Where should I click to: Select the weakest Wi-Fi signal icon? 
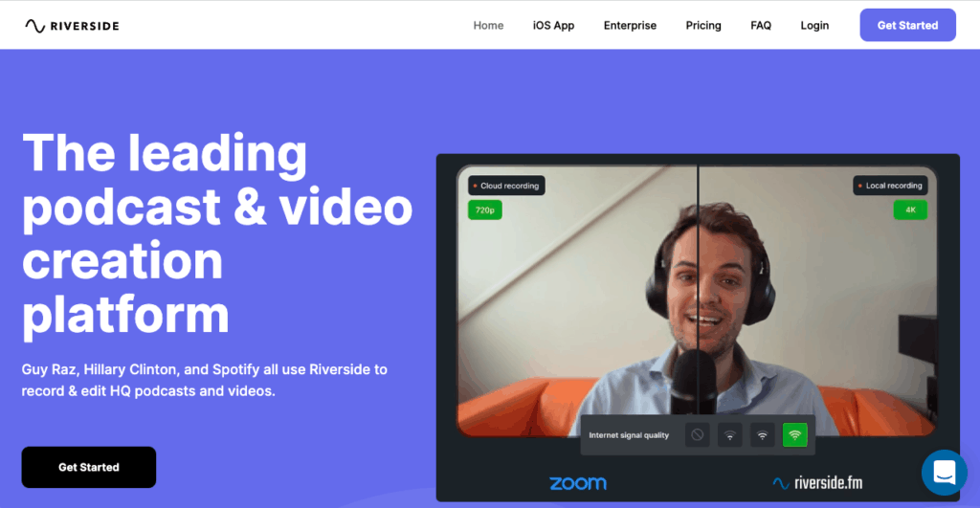(730, 435)
